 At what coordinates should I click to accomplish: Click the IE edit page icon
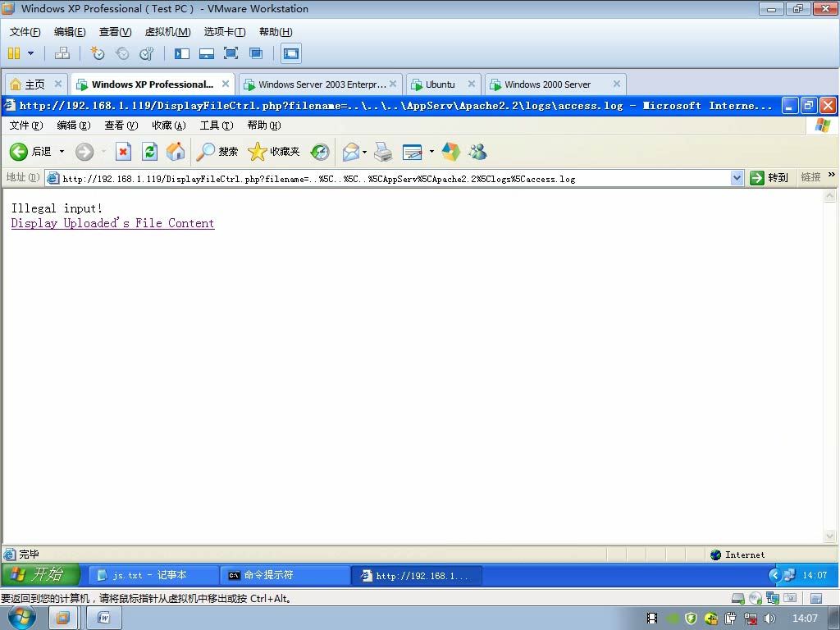[x=412, y=152]
